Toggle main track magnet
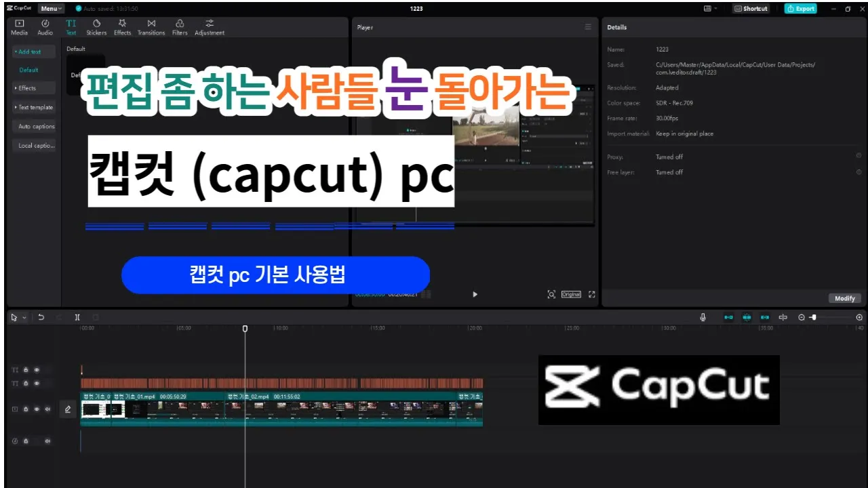Viewport: 868px width, 488px height. (x=728, y=317)
